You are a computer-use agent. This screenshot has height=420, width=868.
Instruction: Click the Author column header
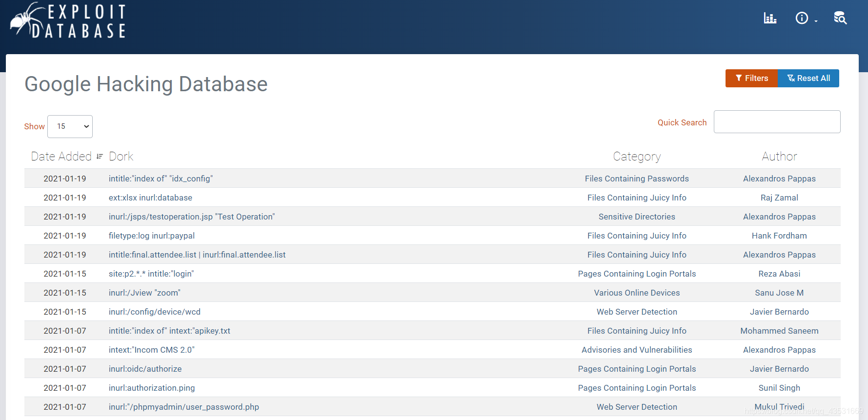click(x=779, y=157)
